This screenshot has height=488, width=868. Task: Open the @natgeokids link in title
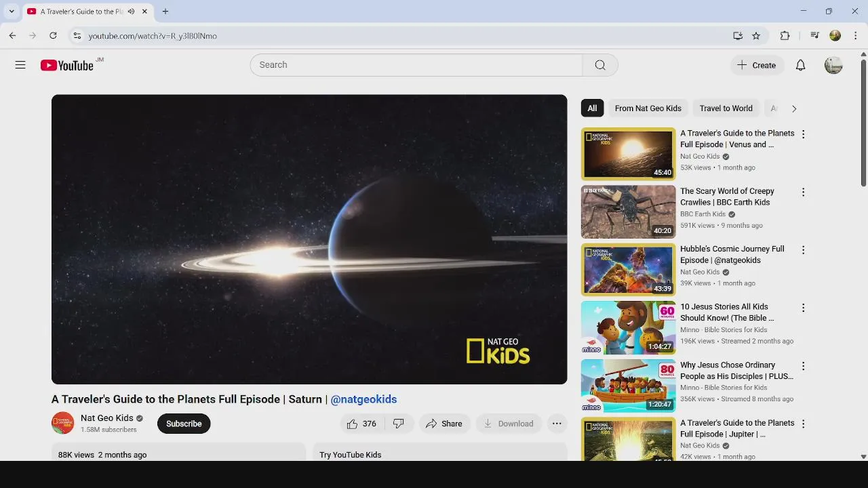(363, 399)
